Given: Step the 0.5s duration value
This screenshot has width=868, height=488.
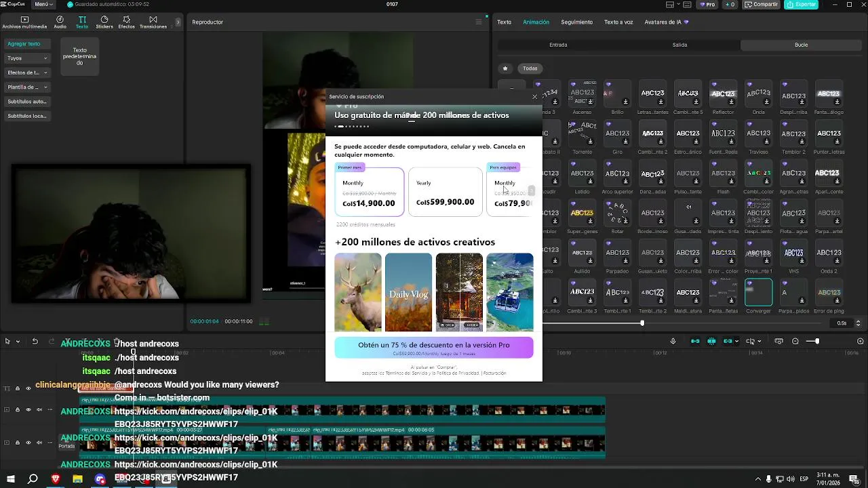Looking at the screenshot, I should point(859,323).
